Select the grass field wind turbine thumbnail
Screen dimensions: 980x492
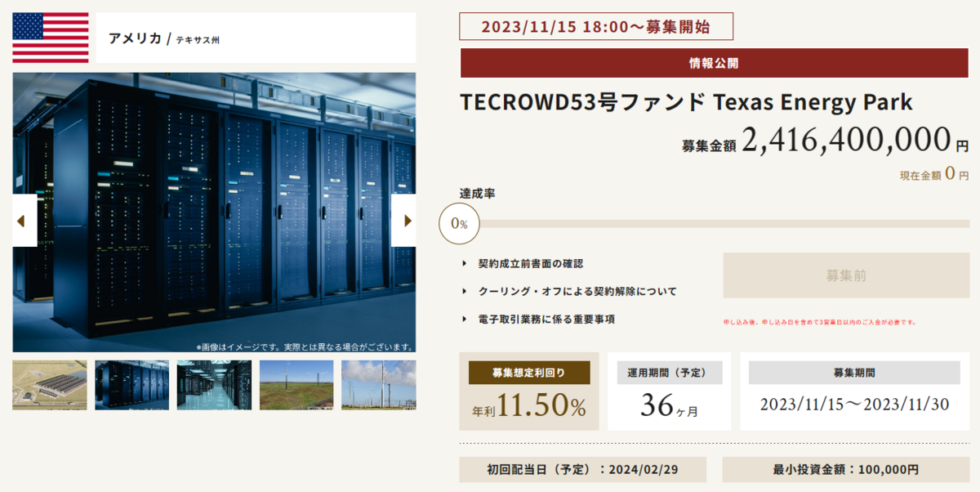click(296, 385)
